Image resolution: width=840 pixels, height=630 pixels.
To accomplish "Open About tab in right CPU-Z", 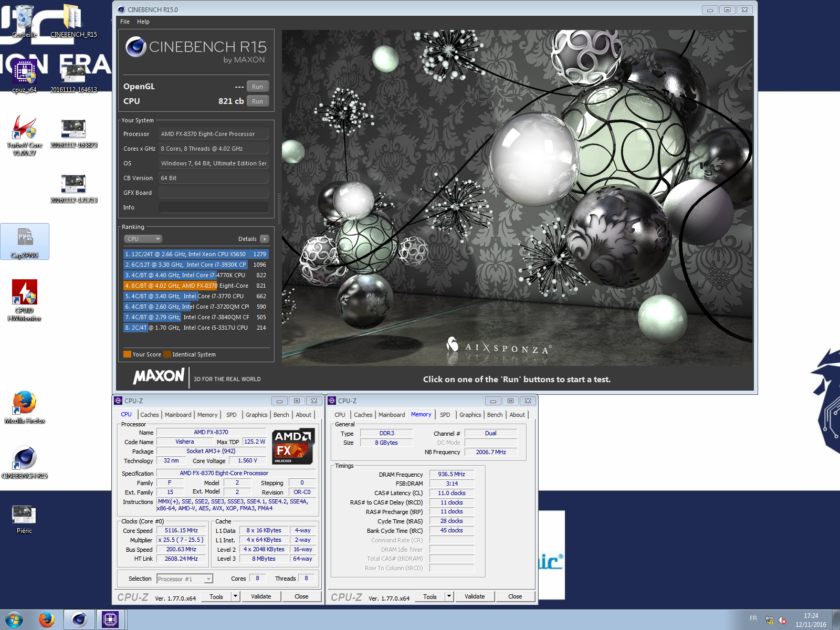I will (x=517, y=415).
